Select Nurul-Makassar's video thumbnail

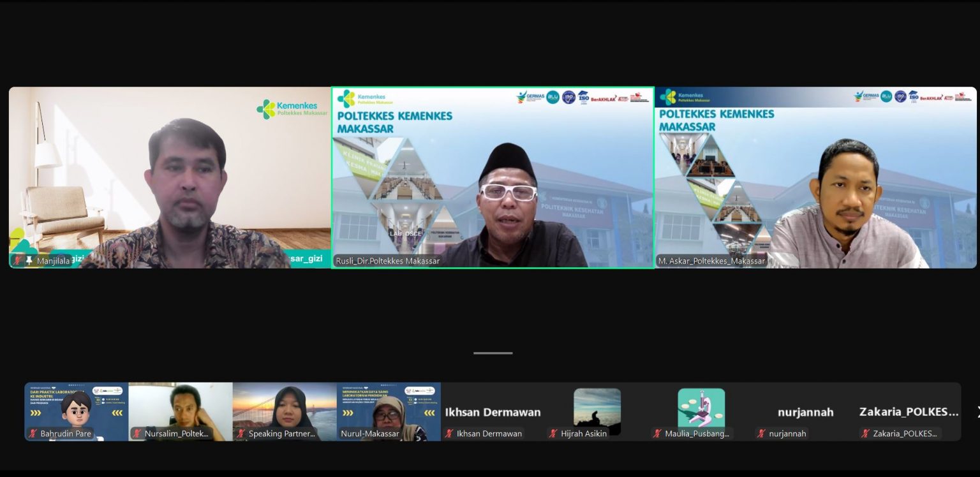[x=389, y=411]
